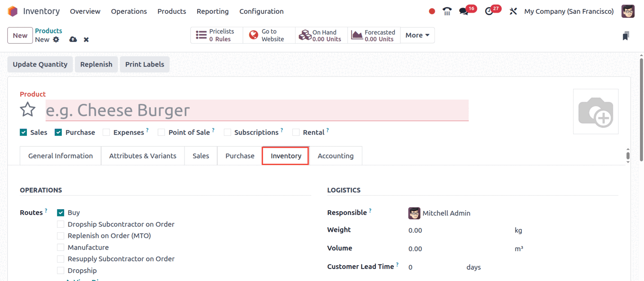Upload a product image

coord(596,112)
